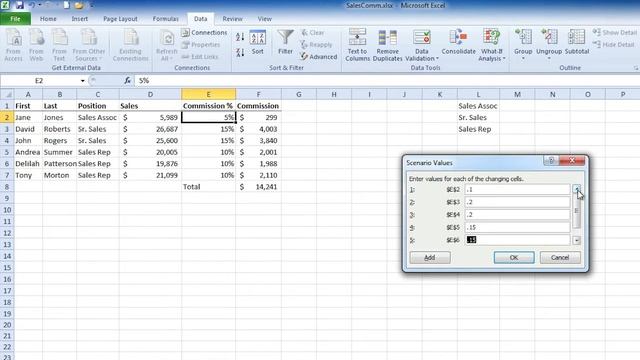
Task: Toggle the Filter funnel
Action: pyautogui.click(x=285, y=43)
